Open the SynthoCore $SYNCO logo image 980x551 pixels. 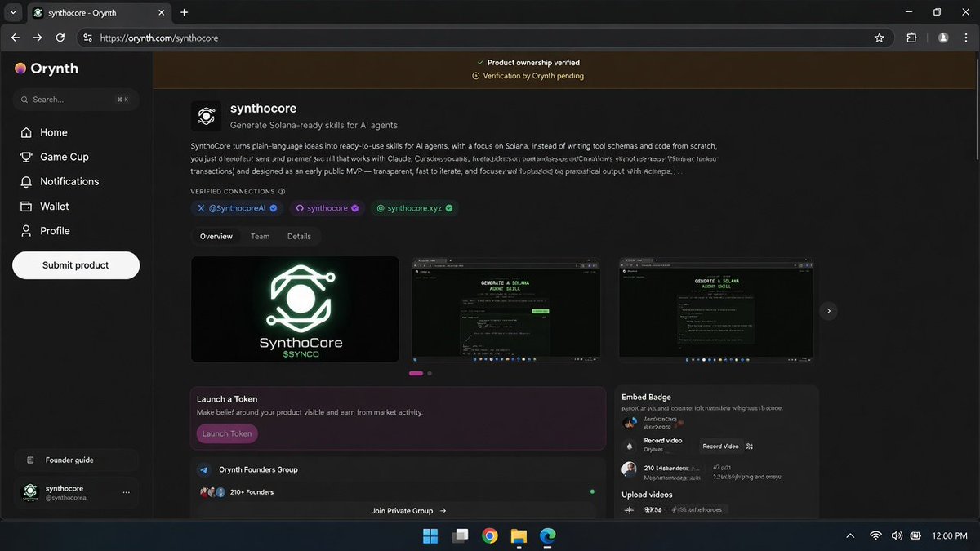click(x=295, y=309)
